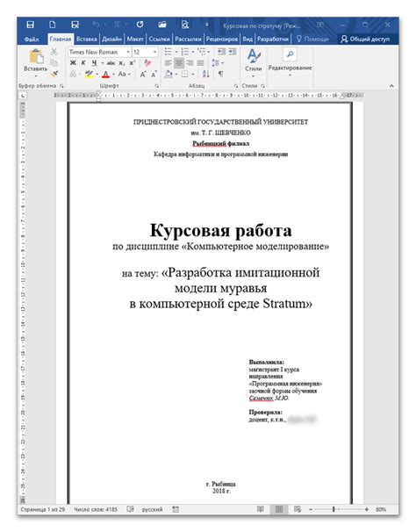Image resolution: width=416 pixels, height=532 pixels.
Task: Click the zoom slider handle in status bar
Action: click(334, 509)
